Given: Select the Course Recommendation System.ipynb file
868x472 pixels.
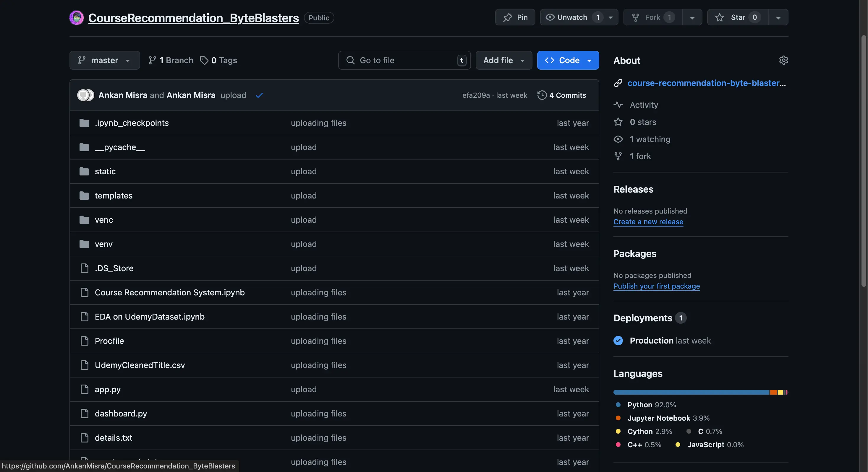Looking at the screenshot, I should 169,292.
